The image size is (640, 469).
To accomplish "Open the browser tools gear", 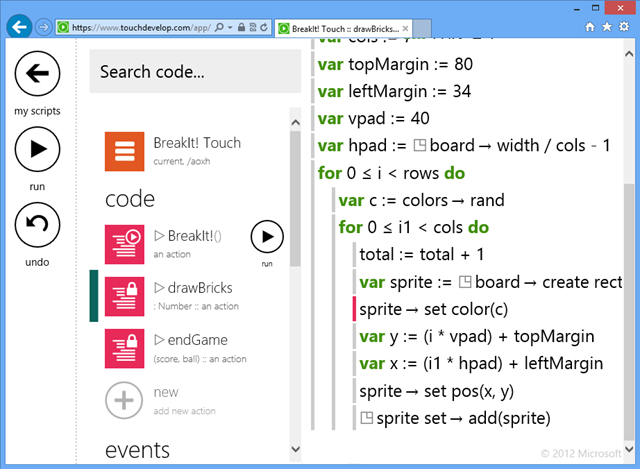I will (x=624, y=27).
